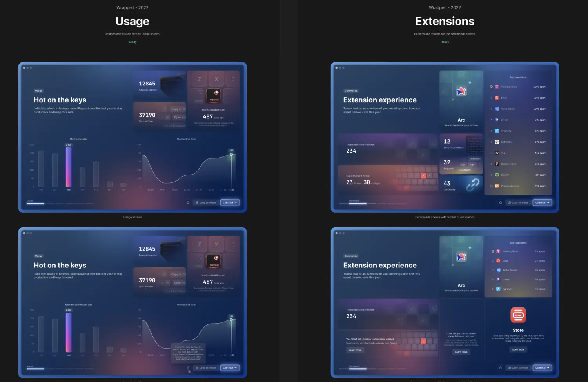Select the Usage tag in top Usage mockup
Viewport: 588px width, 382px height.
39,91
